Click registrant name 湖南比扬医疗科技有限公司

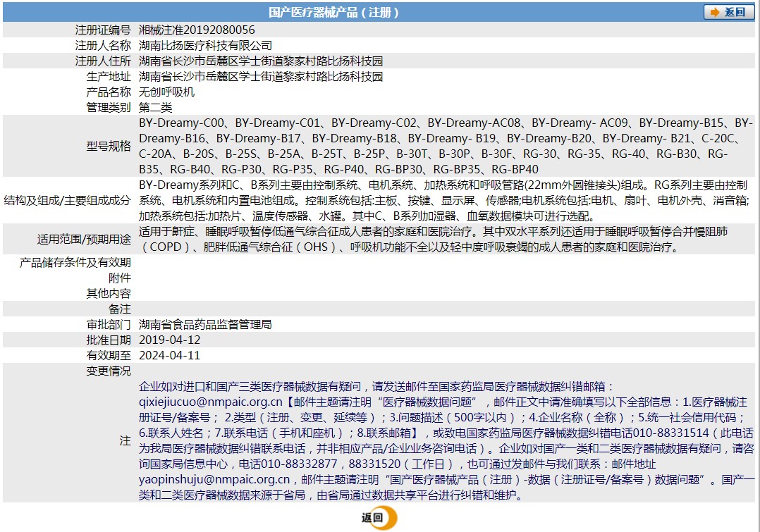pos(206,46)
